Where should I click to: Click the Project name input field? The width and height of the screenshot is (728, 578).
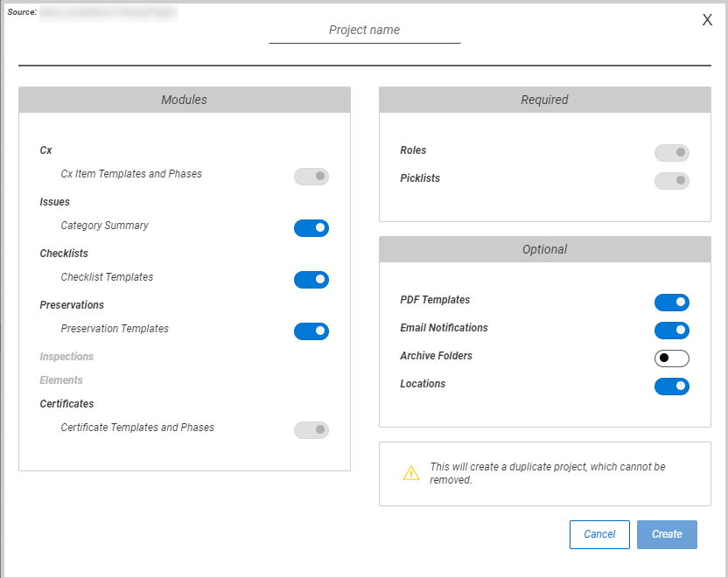click(x=364, y=30)
